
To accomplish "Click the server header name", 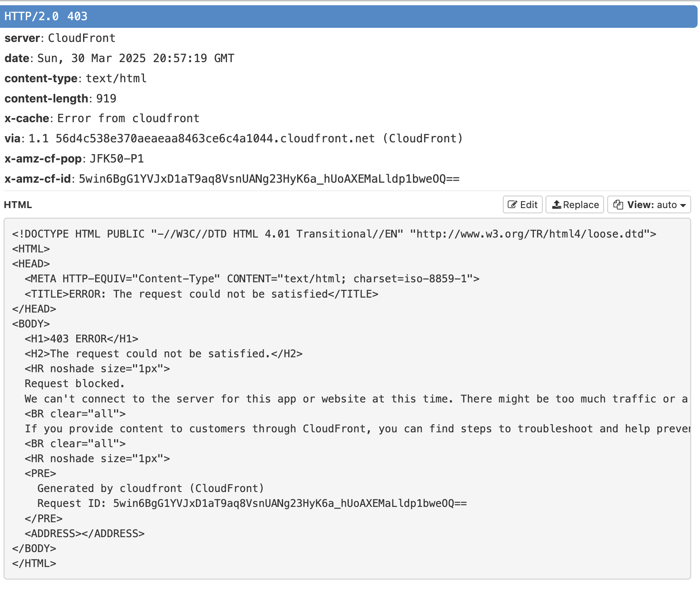I will click(22, 38).
